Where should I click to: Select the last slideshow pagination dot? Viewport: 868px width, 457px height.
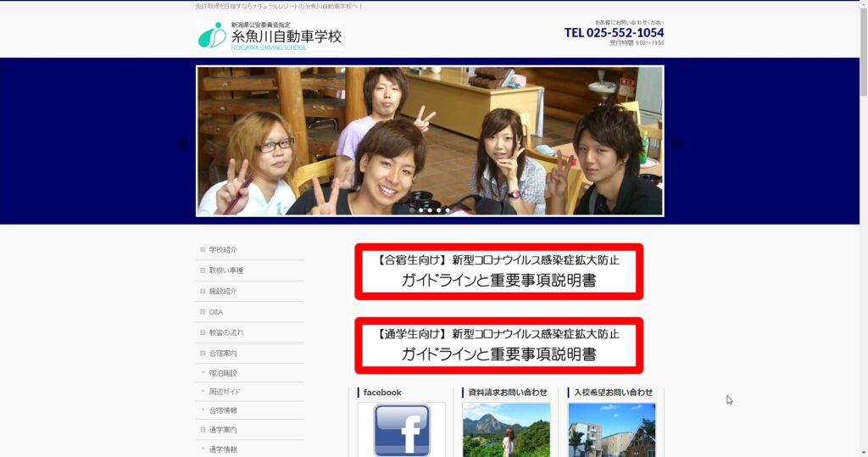click(448, 210)
